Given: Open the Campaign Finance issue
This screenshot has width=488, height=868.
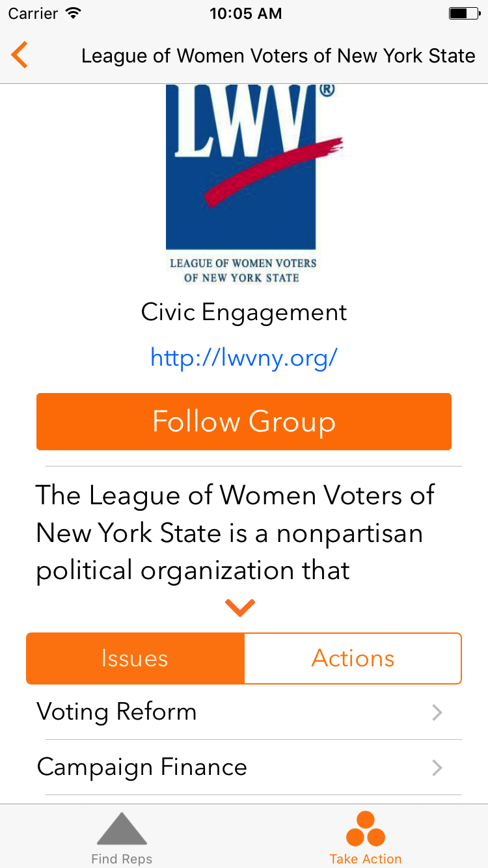Looking at the screenshot, I should point(142,767).
